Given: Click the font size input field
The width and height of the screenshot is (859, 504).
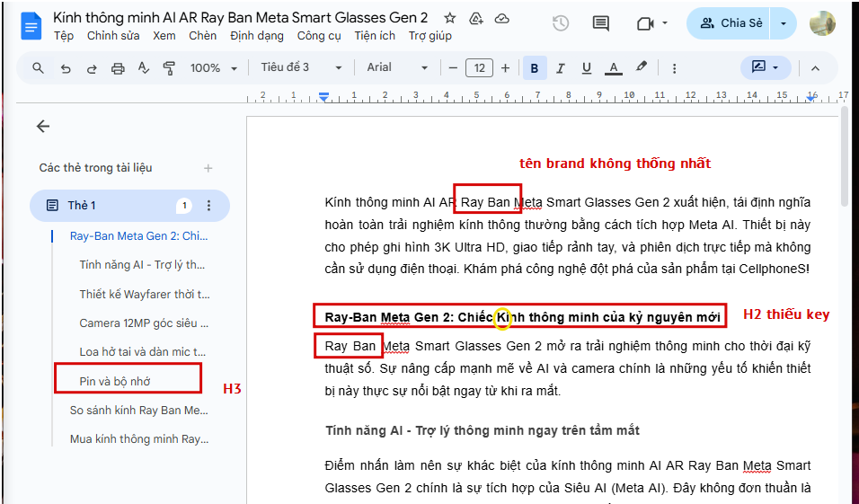Looking at the screenshot, I should (x=479, y=68).
